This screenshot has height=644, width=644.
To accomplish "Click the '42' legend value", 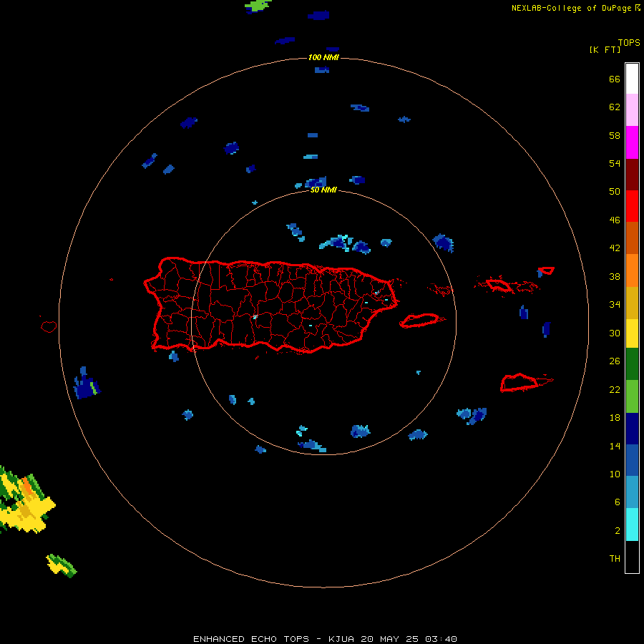I will tap(615, 248).
